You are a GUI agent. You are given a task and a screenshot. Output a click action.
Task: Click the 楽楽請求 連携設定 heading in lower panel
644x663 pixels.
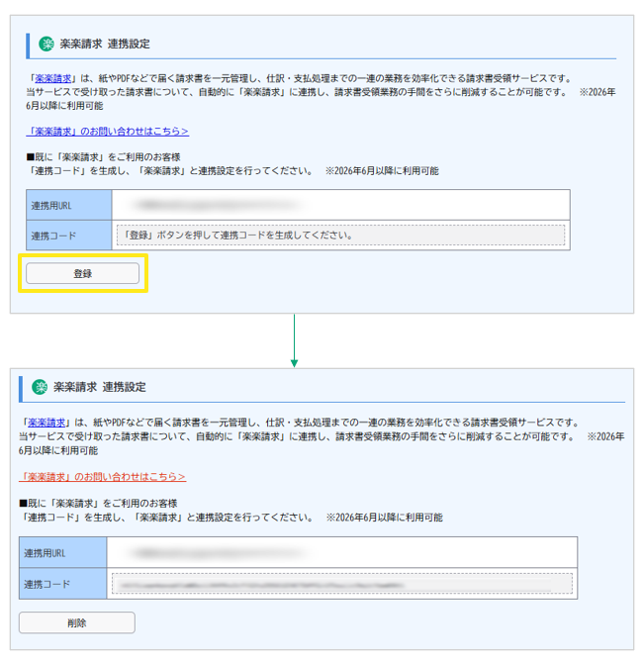[x=100, y=387]
